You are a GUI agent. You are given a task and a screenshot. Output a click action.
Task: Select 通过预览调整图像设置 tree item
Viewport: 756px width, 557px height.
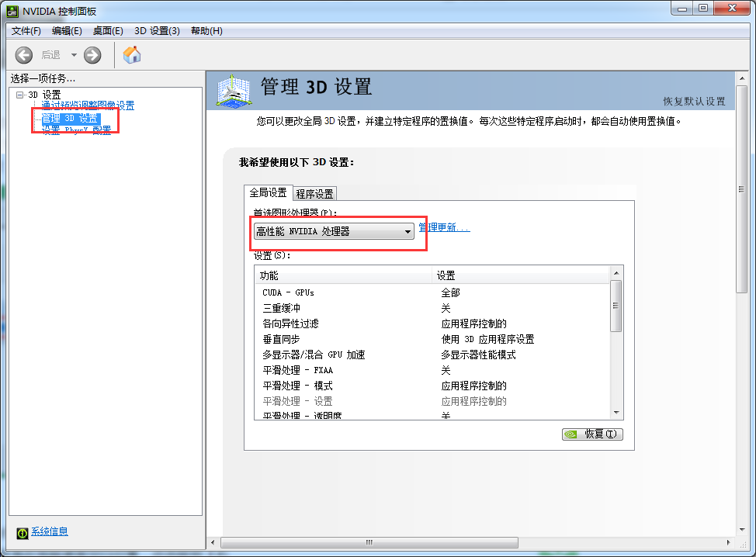88,106
